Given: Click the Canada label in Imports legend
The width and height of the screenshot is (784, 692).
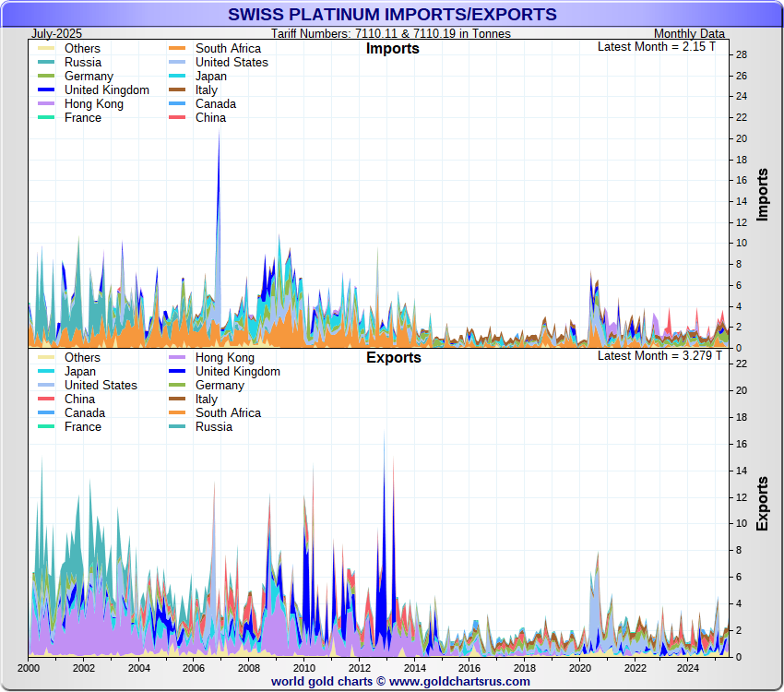Looking at the screenshot, I should [x=216, y=104].
